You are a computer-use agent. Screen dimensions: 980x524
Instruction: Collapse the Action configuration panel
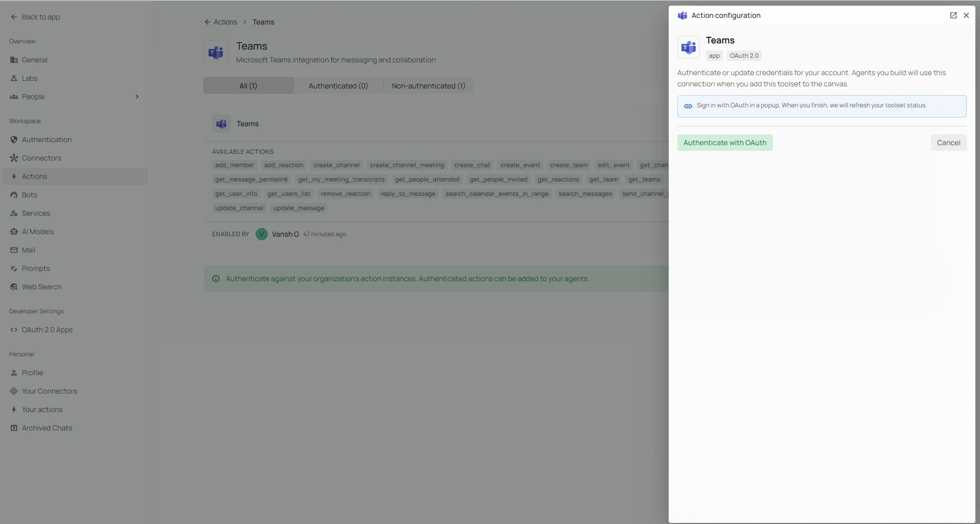[966, 15]
